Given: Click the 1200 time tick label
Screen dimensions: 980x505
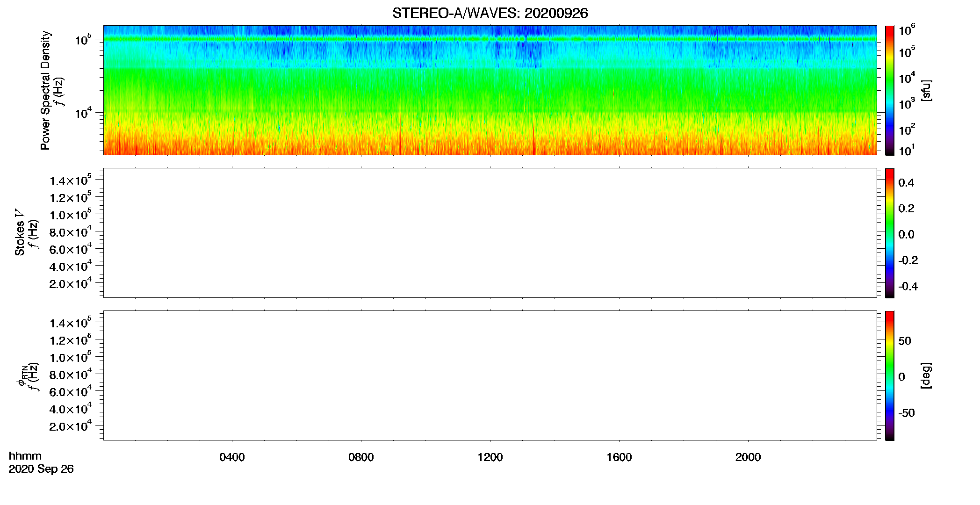Looking at the screenshot, I should click(490, 457).
